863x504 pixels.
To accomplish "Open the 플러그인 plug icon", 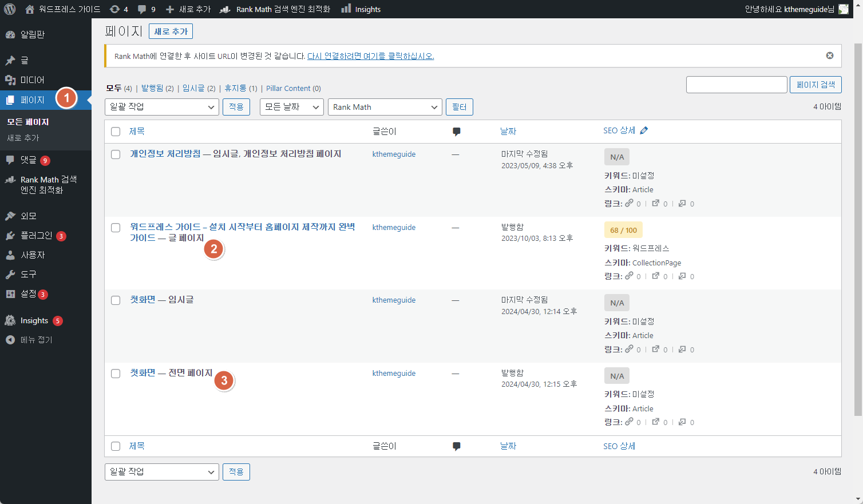I will pyautogui.click(x=10, y=236).
